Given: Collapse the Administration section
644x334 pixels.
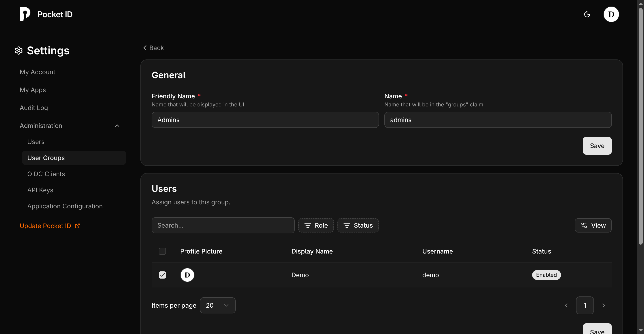Looking at the screenshot, I should 117,126.
